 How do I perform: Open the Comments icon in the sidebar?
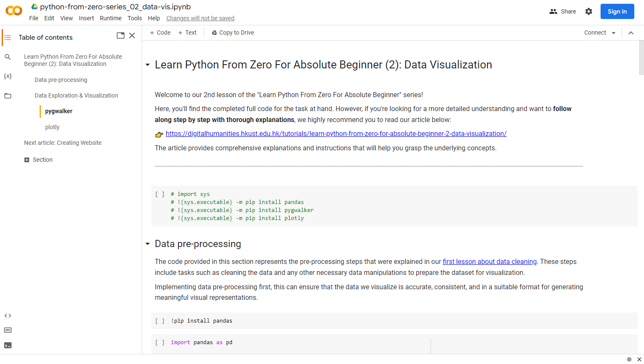(8, 330)
